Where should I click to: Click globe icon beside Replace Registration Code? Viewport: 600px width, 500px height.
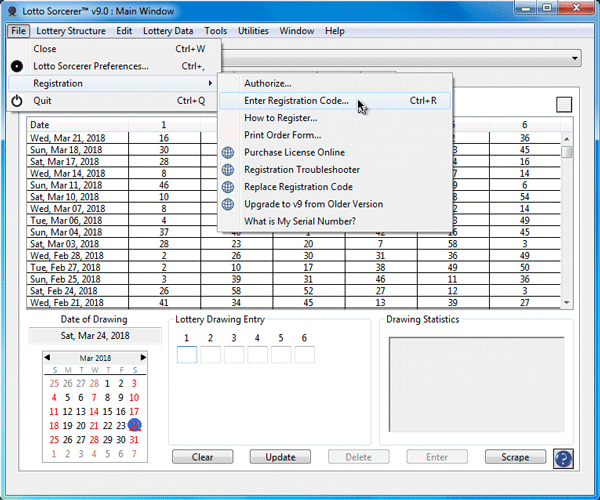(x=228, y=187)
